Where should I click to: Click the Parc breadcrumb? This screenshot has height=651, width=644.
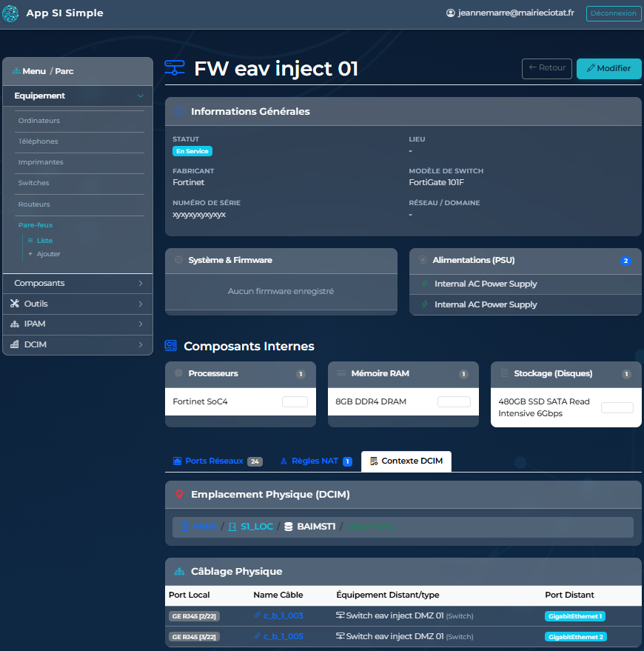[64, 71]
